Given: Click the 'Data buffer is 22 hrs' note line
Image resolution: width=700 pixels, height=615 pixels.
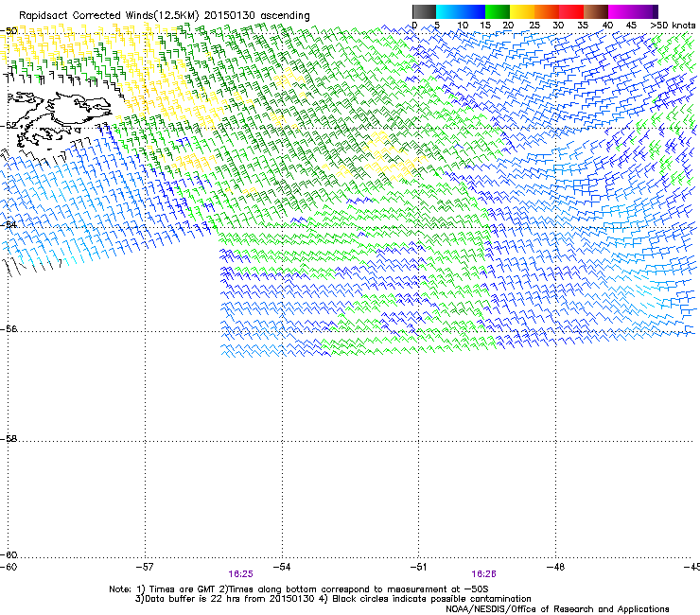Looking at the screenshot, I should tap(333, 599).
